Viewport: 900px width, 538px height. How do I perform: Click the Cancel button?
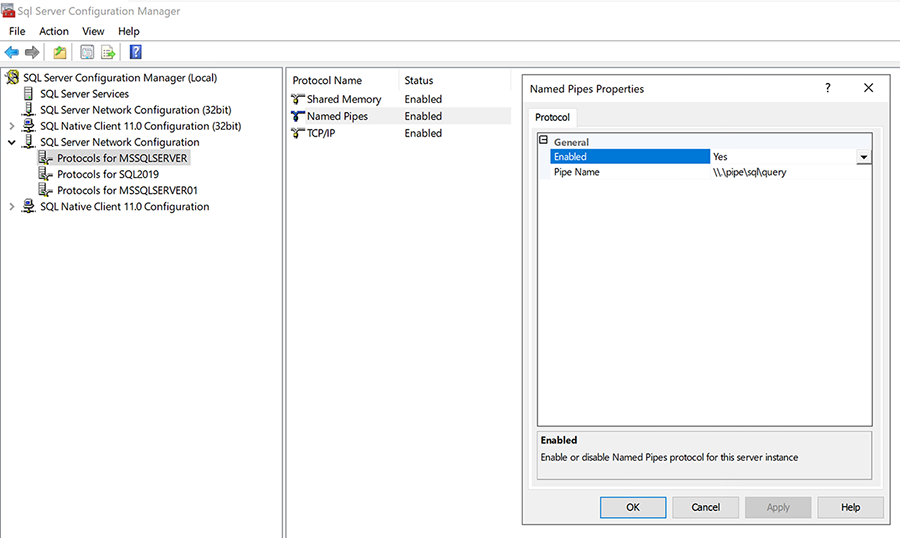coord(705,507)
